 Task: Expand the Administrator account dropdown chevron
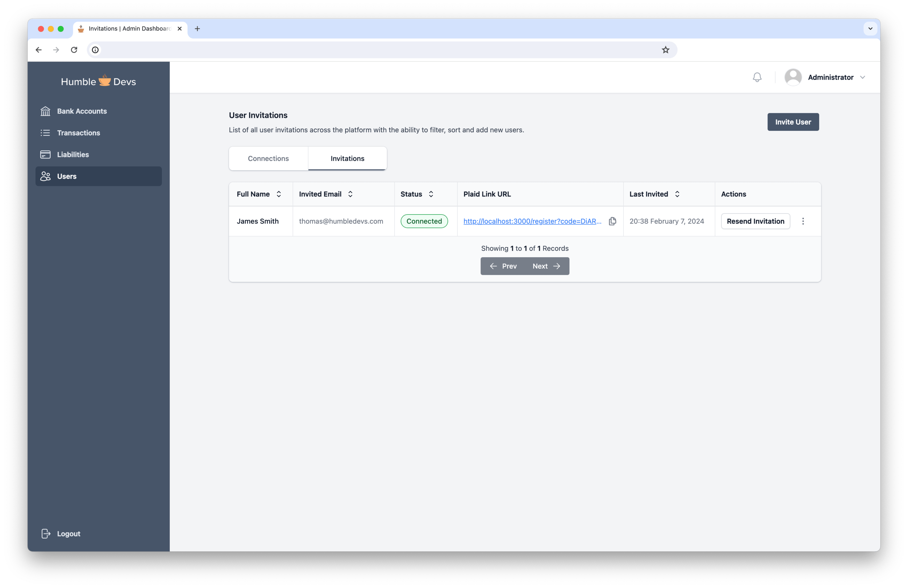pos(863,77)
